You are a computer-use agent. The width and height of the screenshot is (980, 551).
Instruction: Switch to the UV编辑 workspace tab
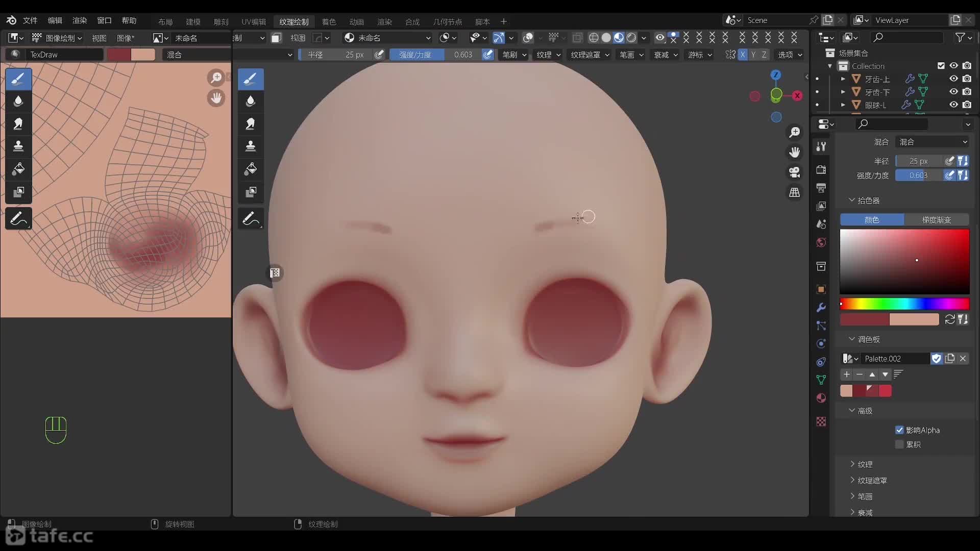point(254,21)
